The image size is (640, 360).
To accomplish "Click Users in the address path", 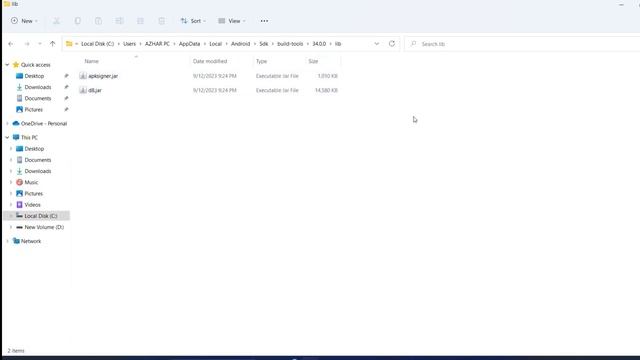I will [x=129, y=44].
